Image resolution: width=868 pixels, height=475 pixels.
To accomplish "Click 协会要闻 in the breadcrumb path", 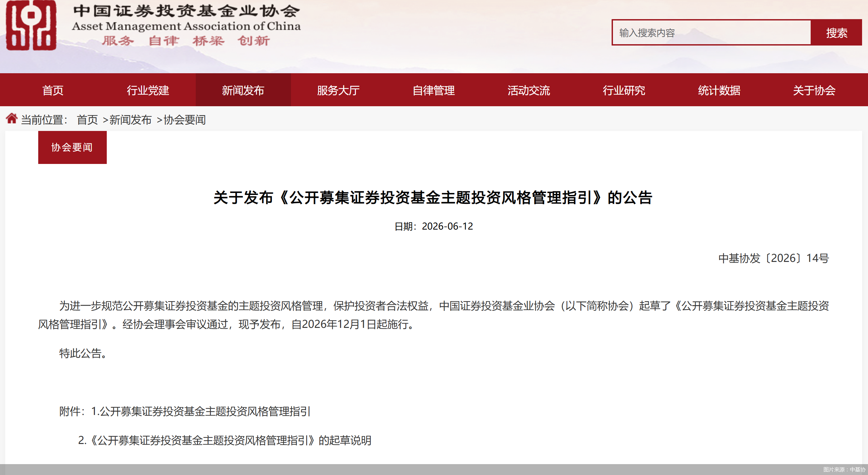I will pos(185,120).
